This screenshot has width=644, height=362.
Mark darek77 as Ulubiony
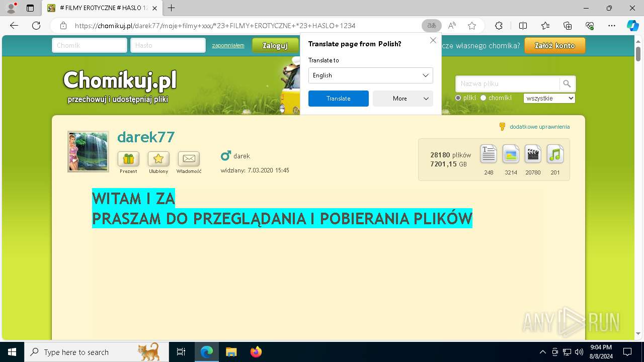click(x=158, y=159)
